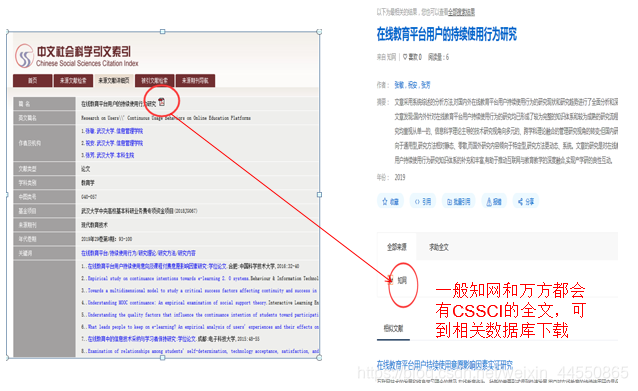Click the 报错 report-error button
638x391 pixels.
point(494,201)
